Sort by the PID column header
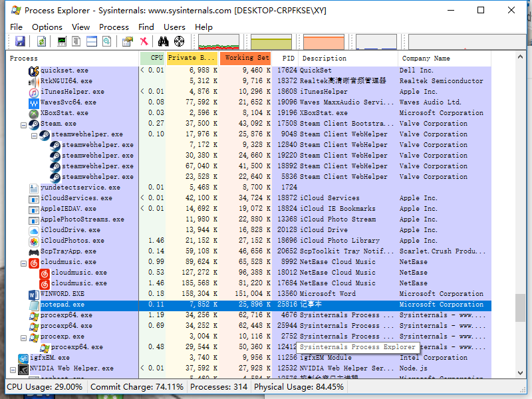This screenshot has height=399, width=532. (285, 59)
